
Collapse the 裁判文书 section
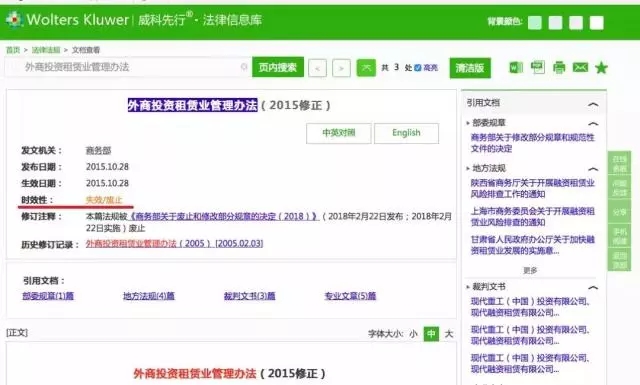coord(593,287)
